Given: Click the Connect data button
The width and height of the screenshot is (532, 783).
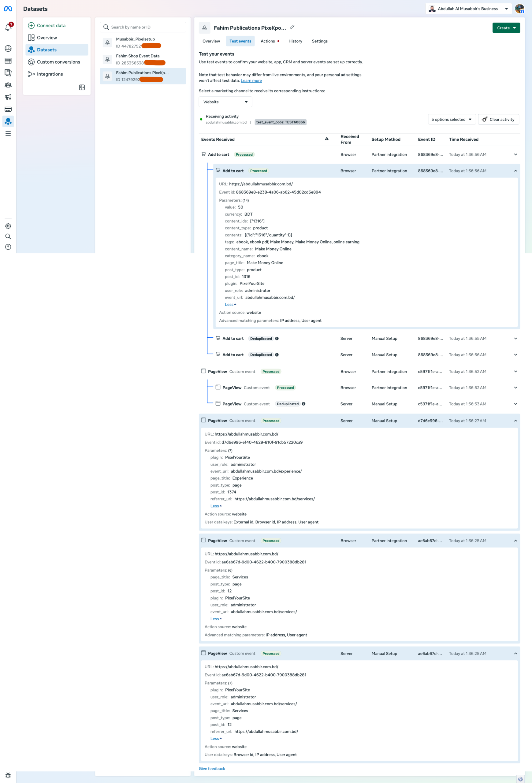Looking at the screenshot, I should [x=57, y=26].
